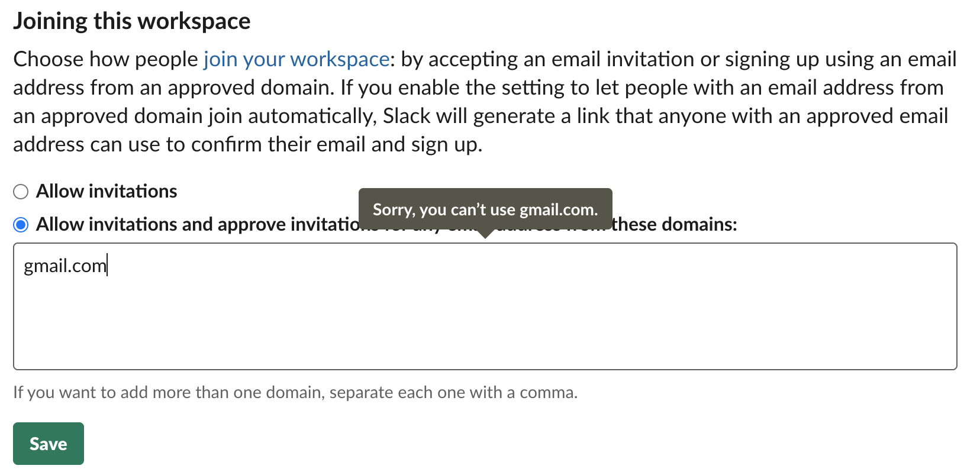Select the "Allow invitations" radio button
Screen dimensions: 980x472
(x=21, y=190)
